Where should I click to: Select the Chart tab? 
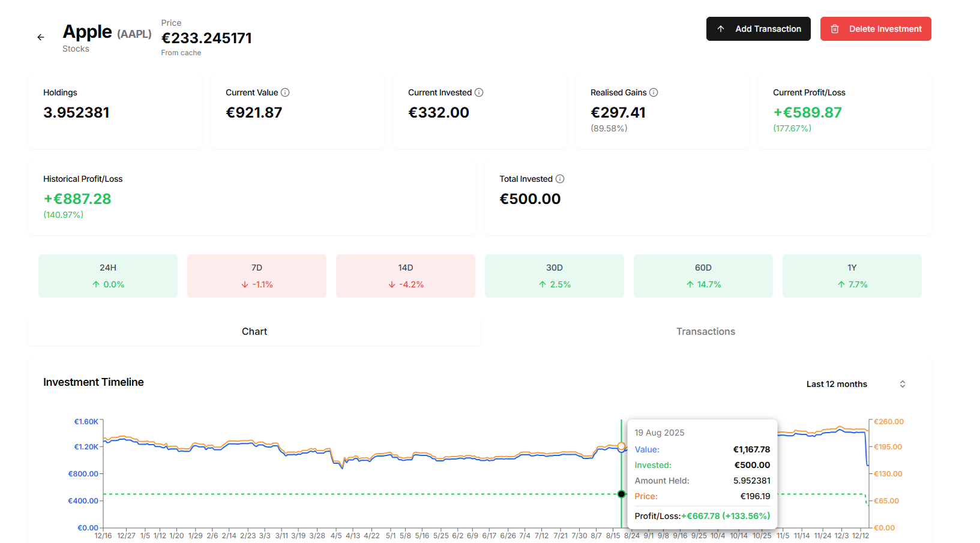click(x=254, y=331)
